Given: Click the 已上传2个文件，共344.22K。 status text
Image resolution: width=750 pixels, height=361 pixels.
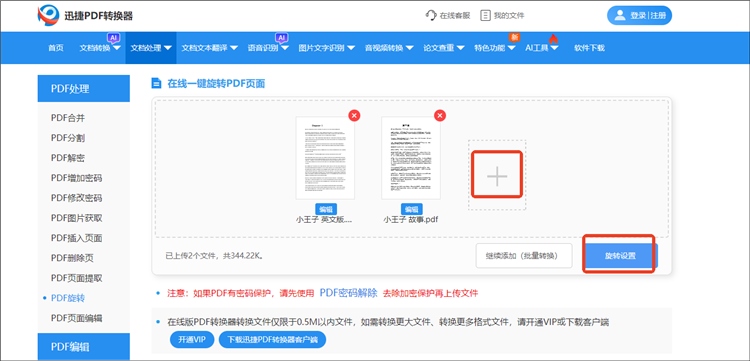Looking at the screenshot, I should click(x=215, y=256).
